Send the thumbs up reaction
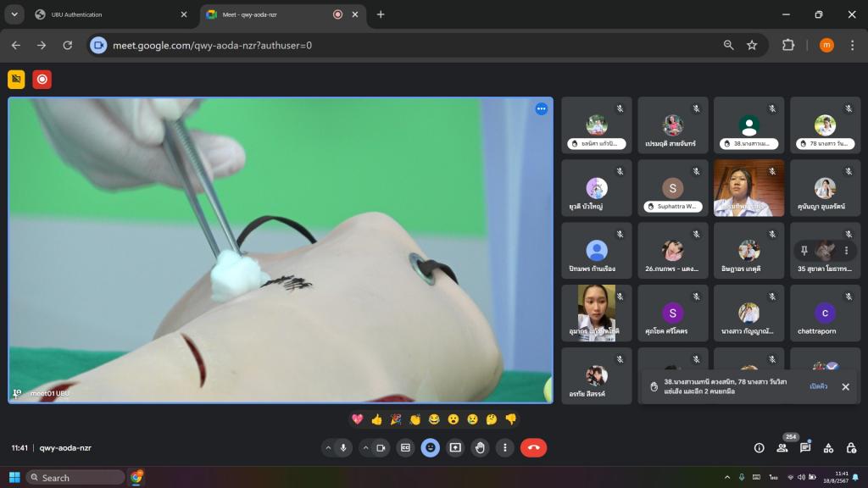Screen dimensions: 868x488 pos(376,419)
